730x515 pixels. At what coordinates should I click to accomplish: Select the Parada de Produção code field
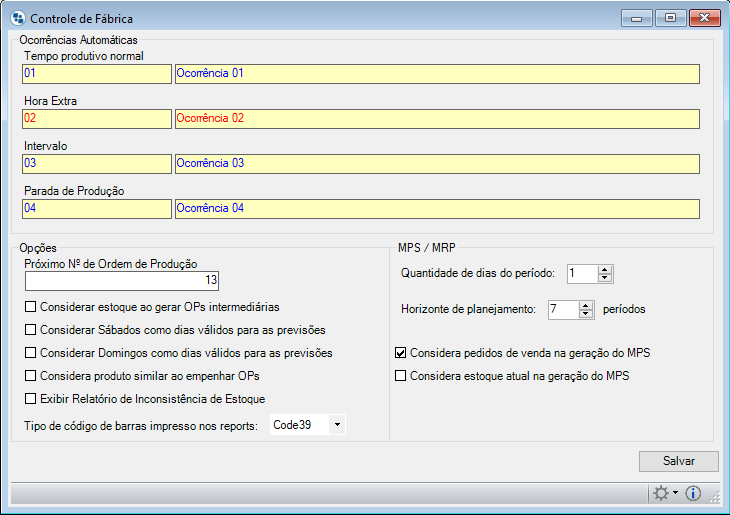(x=97, y=209)
